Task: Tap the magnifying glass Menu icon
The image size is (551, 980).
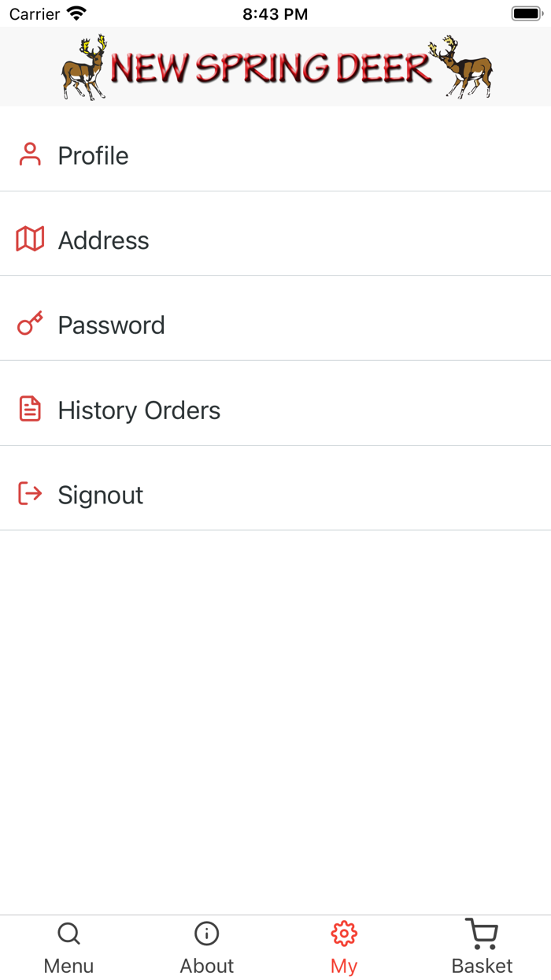Action: 68,934
